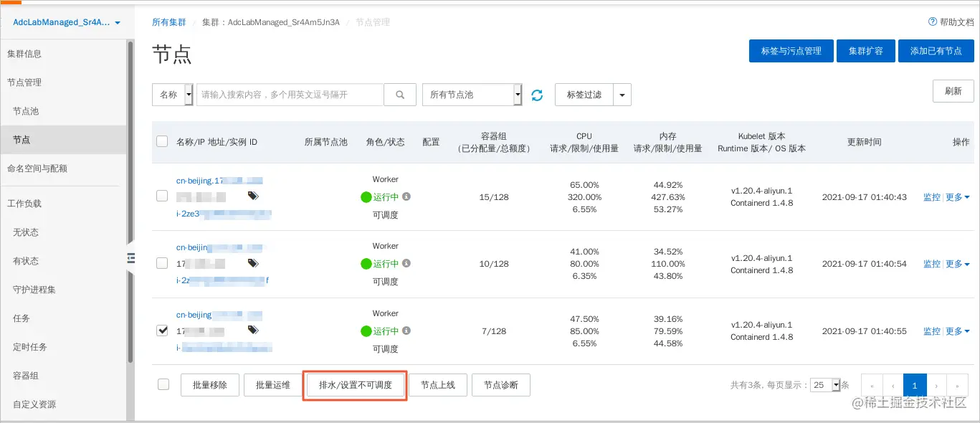Collapse the sidebar using the handle icon
The width and height of the screenshot is (980, 423).
point(130,258)
